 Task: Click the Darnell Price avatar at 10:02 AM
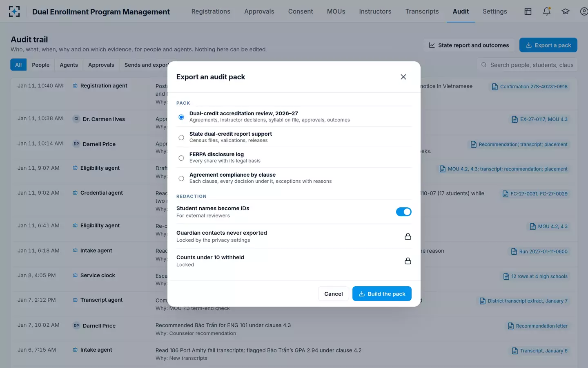tap(76, 326)
